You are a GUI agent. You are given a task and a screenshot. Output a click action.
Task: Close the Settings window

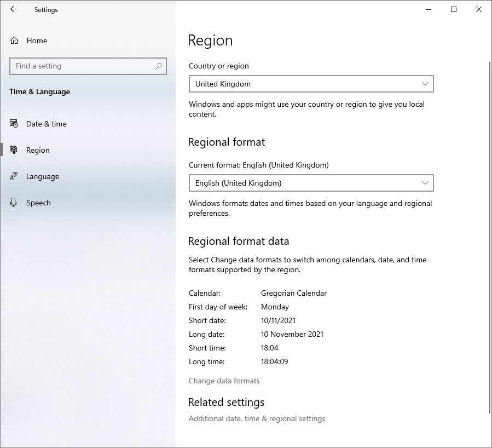(x=479, y=9)
